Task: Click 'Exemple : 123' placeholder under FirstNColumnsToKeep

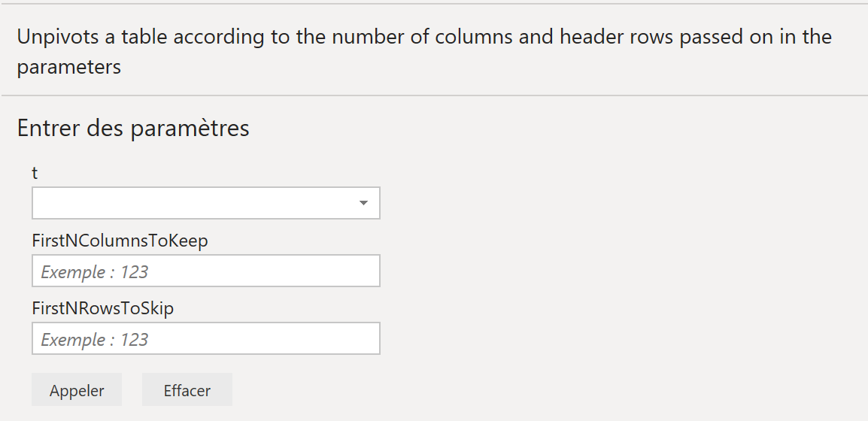Action: (94, 271)
